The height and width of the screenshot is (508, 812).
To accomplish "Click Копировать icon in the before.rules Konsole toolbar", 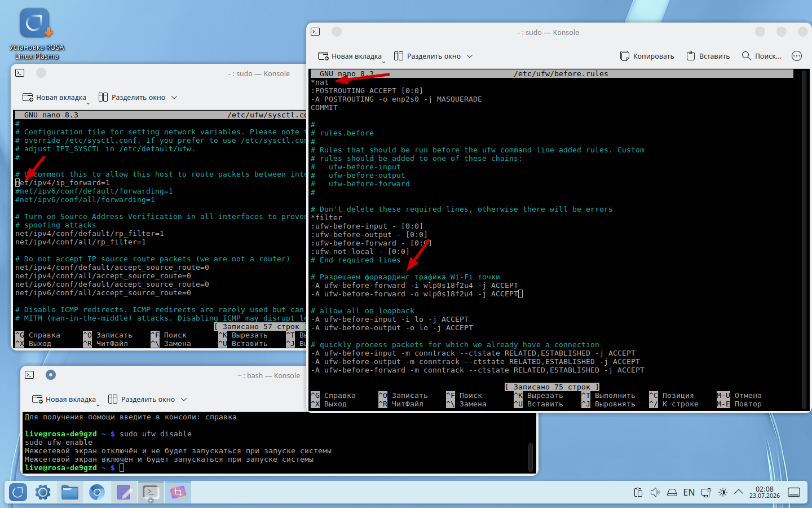I will [x=625, y=56].
